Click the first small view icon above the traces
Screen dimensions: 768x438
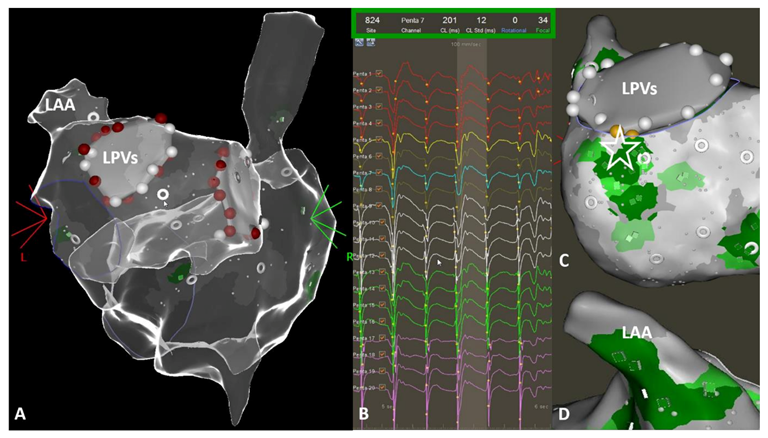tap(359, 43)
